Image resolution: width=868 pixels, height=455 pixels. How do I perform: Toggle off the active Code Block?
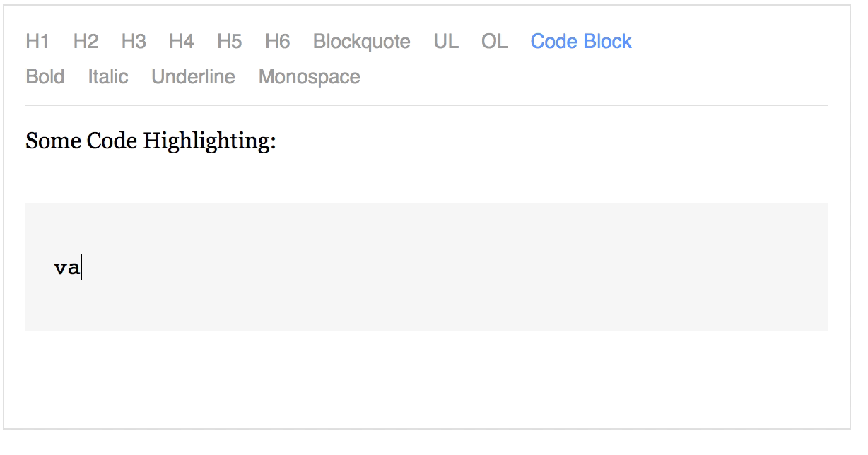[581, 42]
